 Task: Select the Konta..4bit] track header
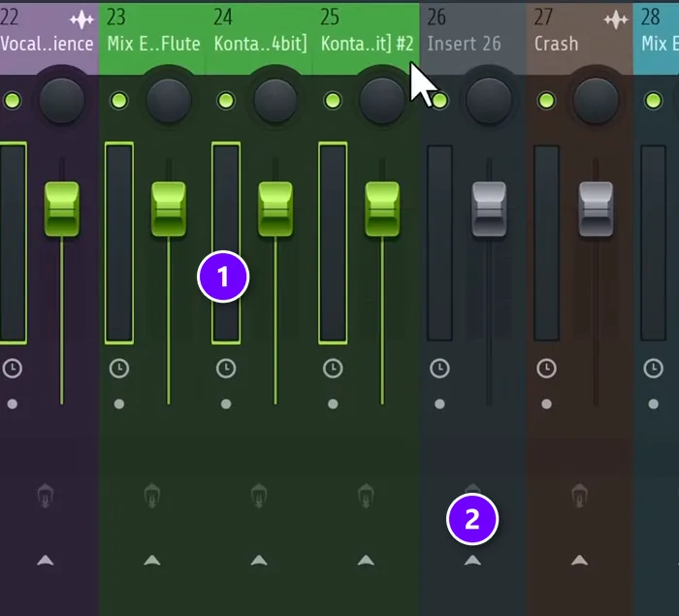pos(259,38)
